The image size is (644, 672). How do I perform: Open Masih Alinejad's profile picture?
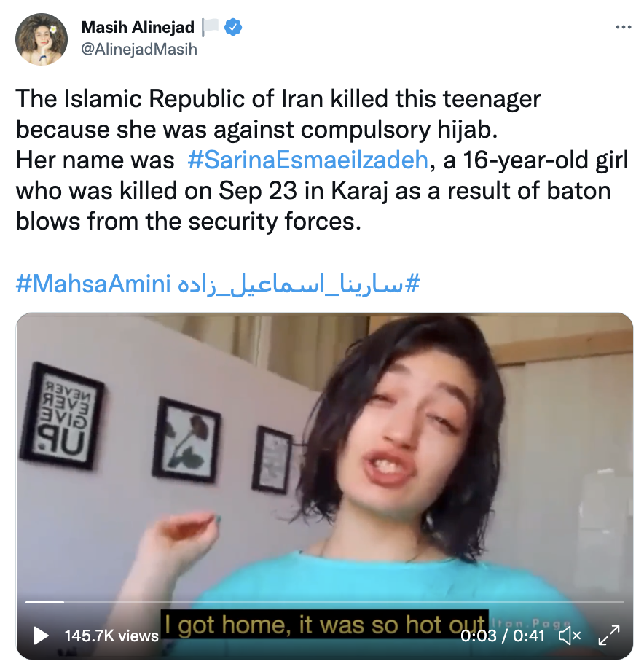tap(42, 39)
